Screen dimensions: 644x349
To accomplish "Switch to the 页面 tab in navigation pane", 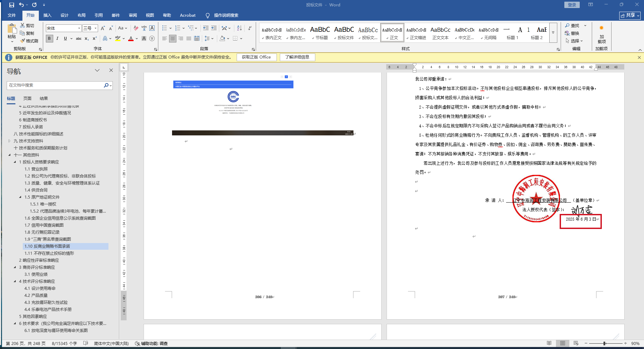I will pyautogui.click(x=27, y=99).
